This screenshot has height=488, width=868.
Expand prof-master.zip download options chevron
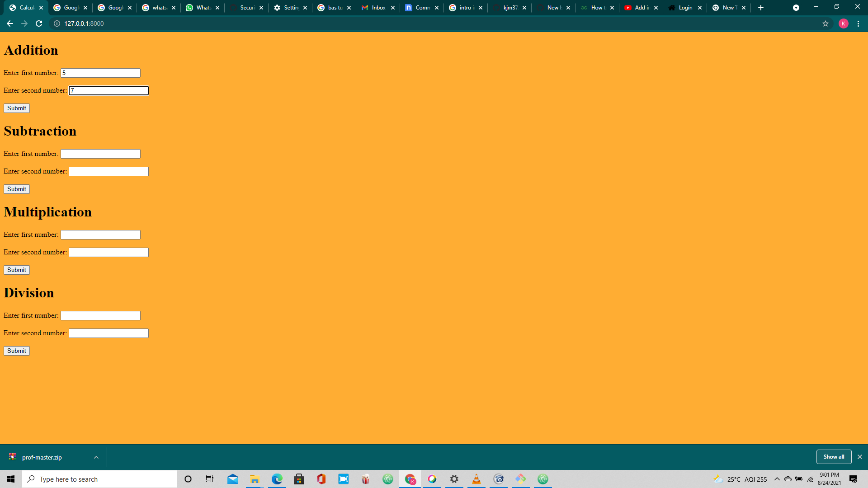point(96,457)
